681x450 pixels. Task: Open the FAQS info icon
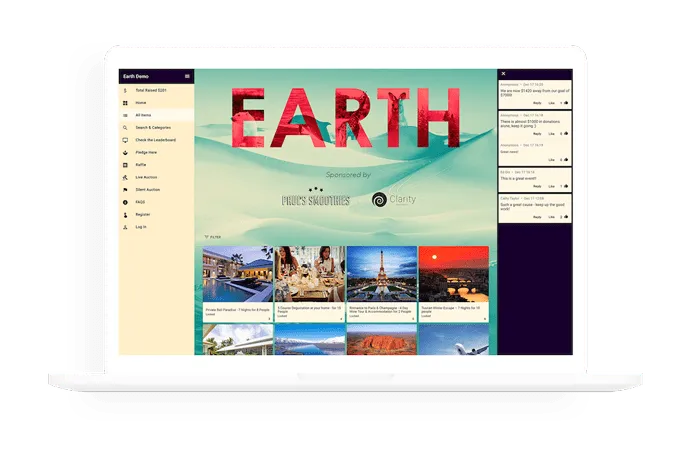(125, 202)
